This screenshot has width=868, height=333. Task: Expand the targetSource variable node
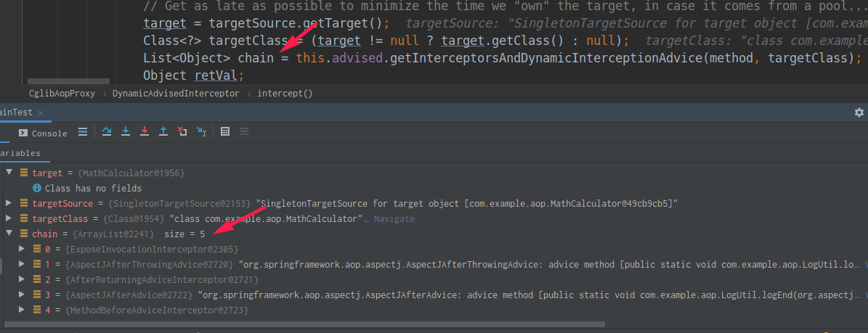click(9, 204)
